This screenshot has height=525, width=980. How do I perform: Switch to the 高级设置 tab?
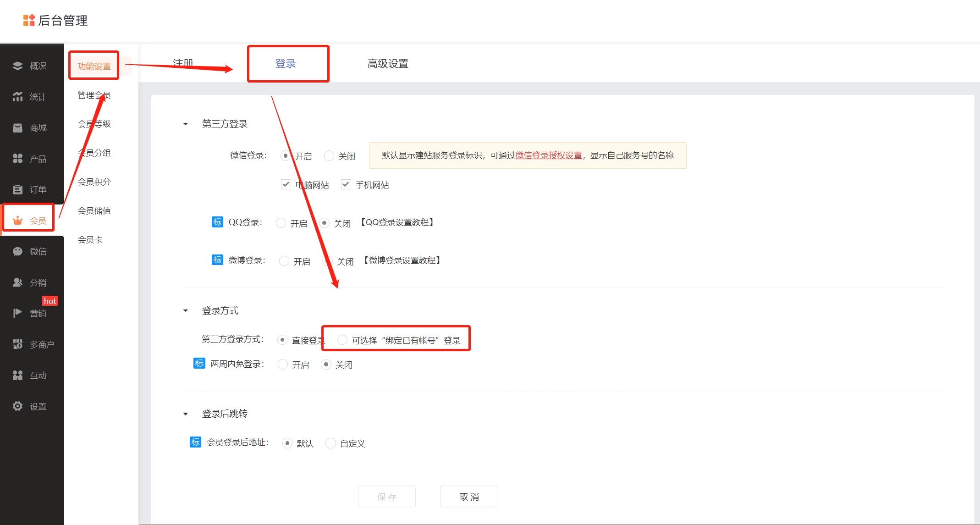pyautogui.click(x=388, y=64)
